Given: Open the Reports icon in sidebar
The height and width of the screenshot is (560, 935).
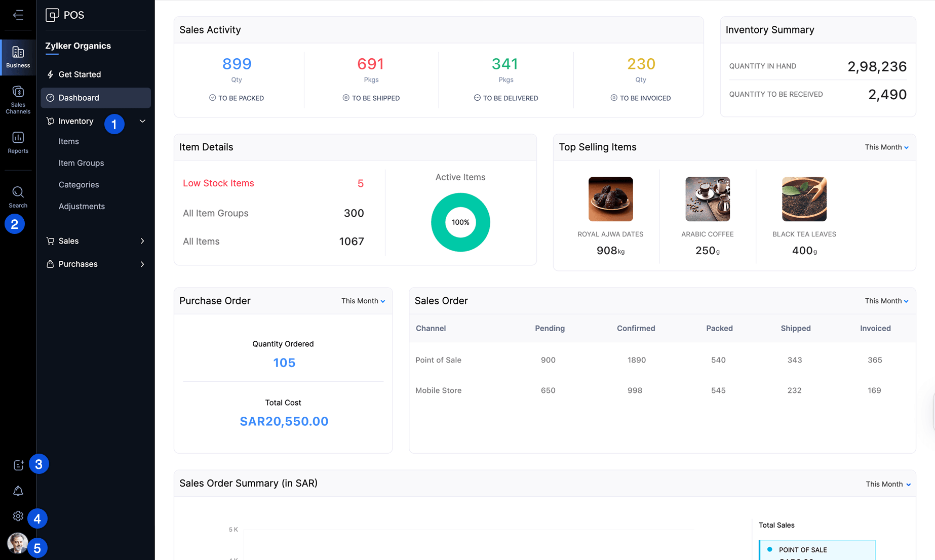Looking at the screenshot, I should [x=18, y=142].
